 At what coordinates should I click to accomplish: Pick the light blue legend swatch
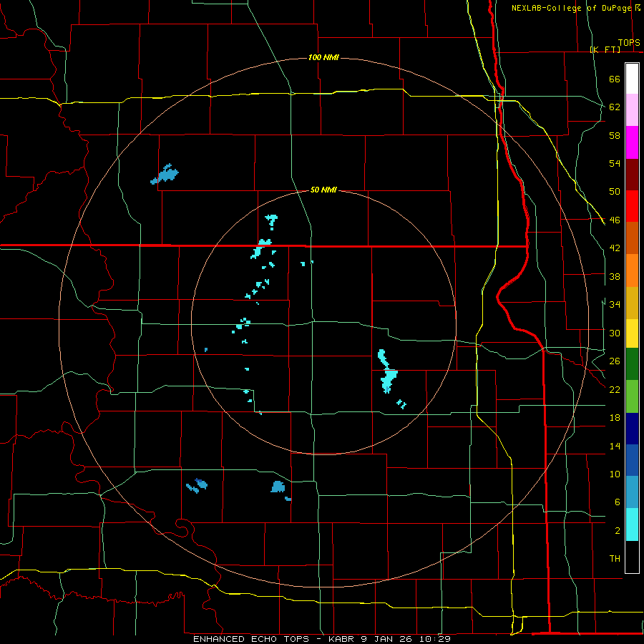click(632, 492)
